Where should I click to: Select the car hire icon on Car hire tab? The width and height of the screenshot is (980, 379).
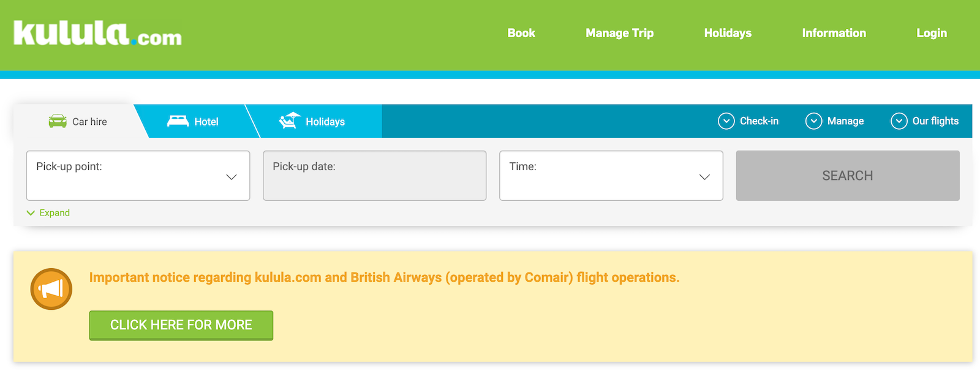tap(58, 121)
